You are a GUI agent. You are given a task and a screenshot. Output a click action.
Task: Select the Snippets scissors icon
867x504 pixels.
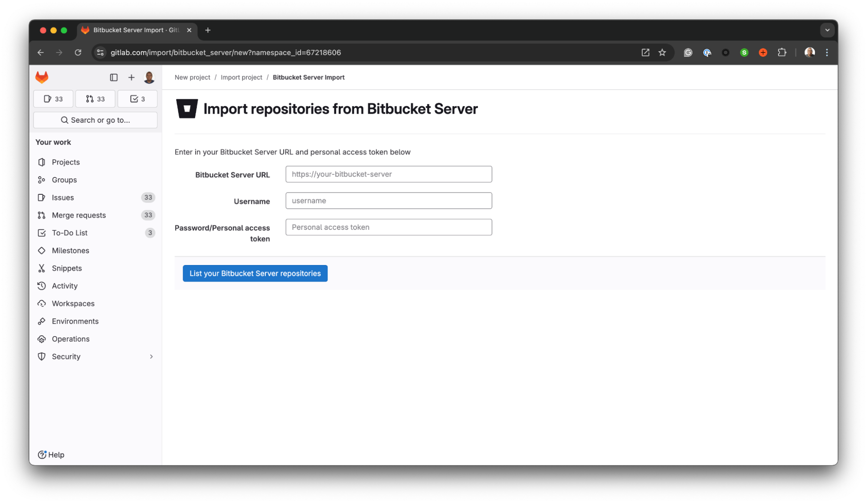[42, 268]
